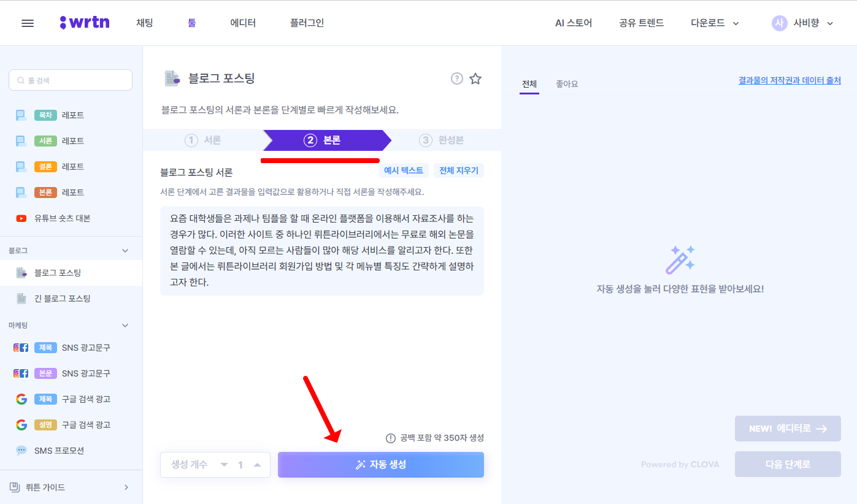Click the wrtn logo

tap(85, 22)
